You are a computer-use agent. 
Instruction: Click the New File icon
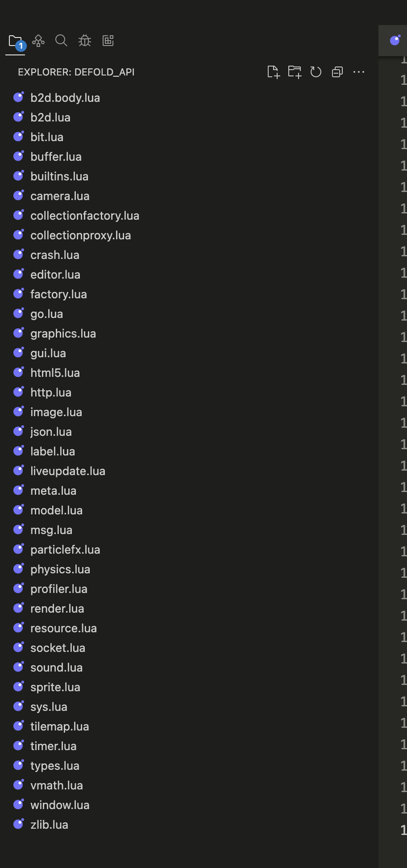[273, 72]
